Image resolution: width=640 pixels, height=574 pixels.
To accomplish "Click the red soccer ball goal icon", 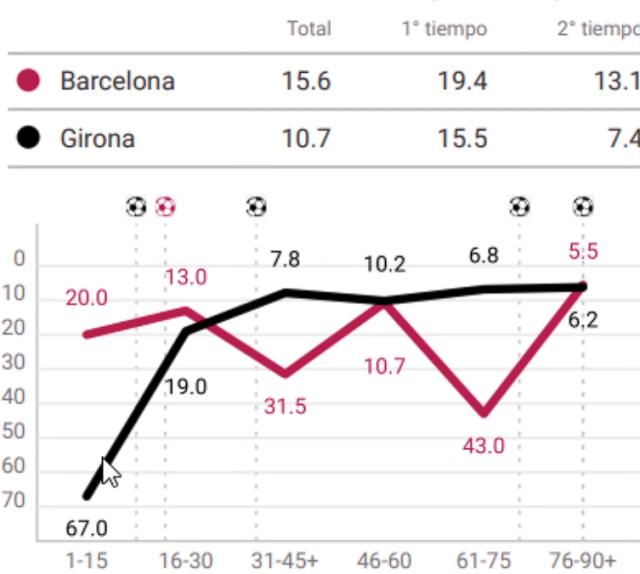I will 166,207.
